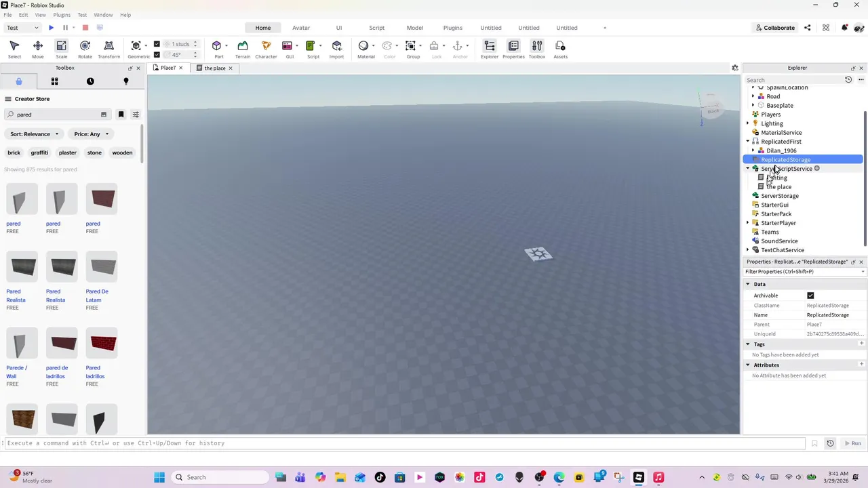Open the notifications bell icon
The image size is (868, 488).
(844, 28)
